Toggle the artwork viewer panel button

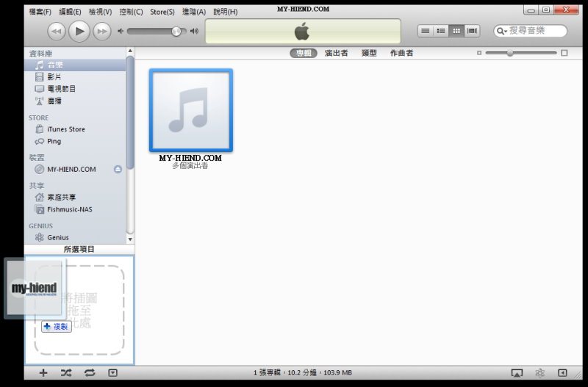(112, 373)
